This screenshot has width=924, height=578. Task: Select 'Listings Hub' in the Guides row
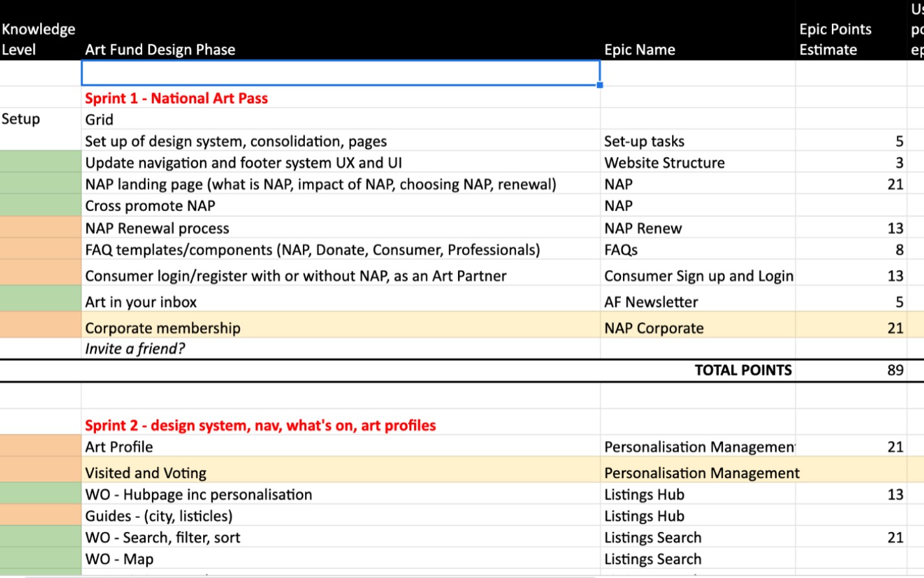coord(698,515)
